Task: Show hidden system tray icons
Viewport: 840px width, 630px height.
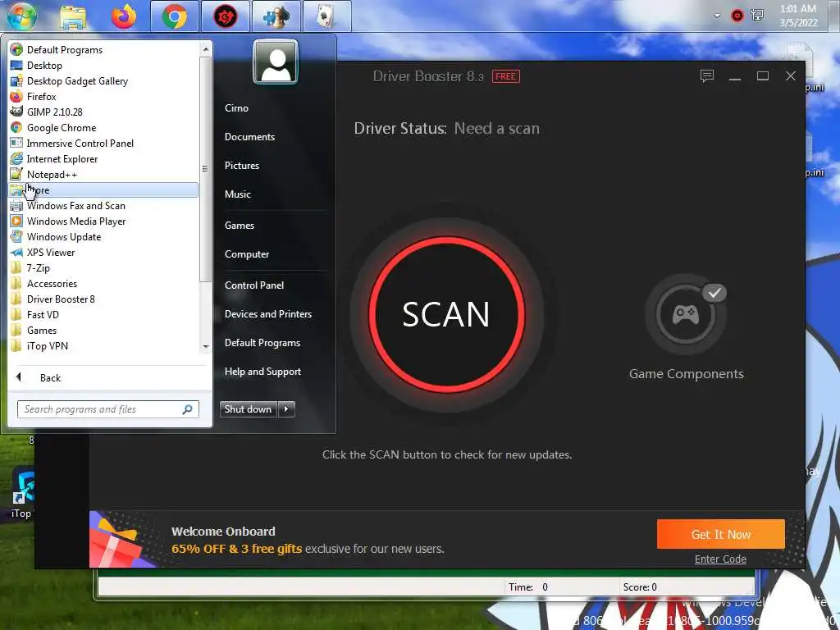Action: [x=717, y=16]
